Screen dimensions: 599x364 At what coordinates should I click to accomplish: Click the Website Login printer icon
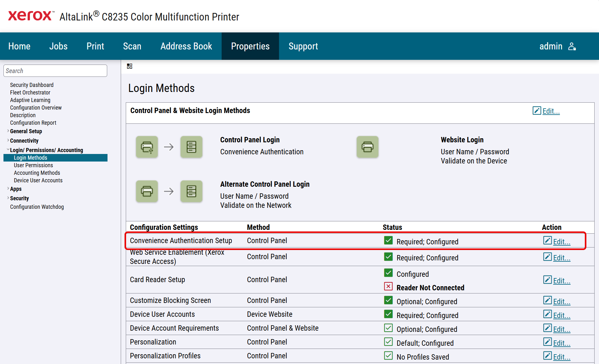(x=367, y=147)
